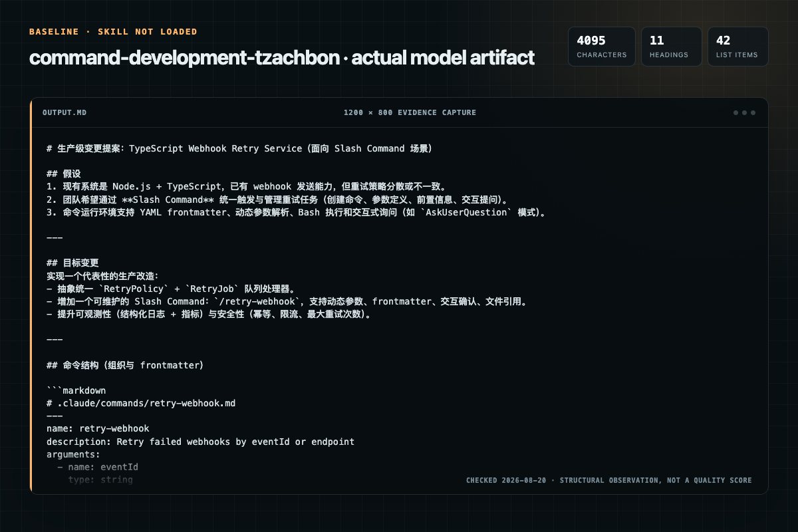Click the 'description: Retry failed webhooks' line
798x532 pixels.
[200, 442]
